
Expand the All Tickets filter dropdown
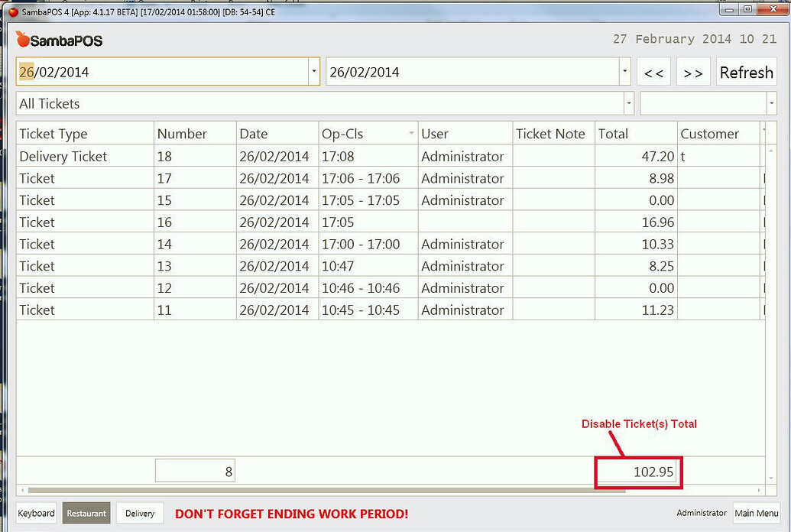click(629, 103)
